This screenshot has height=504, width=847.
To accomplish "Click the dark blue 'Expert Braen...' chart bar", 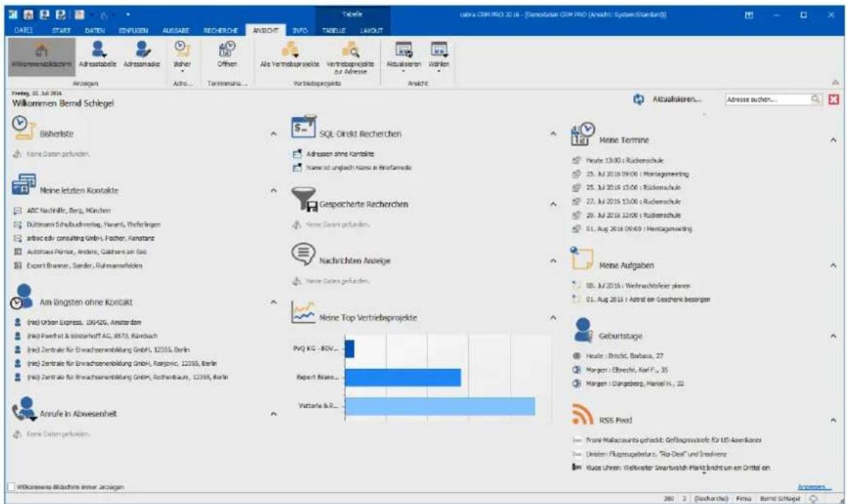I will (403, 378).
